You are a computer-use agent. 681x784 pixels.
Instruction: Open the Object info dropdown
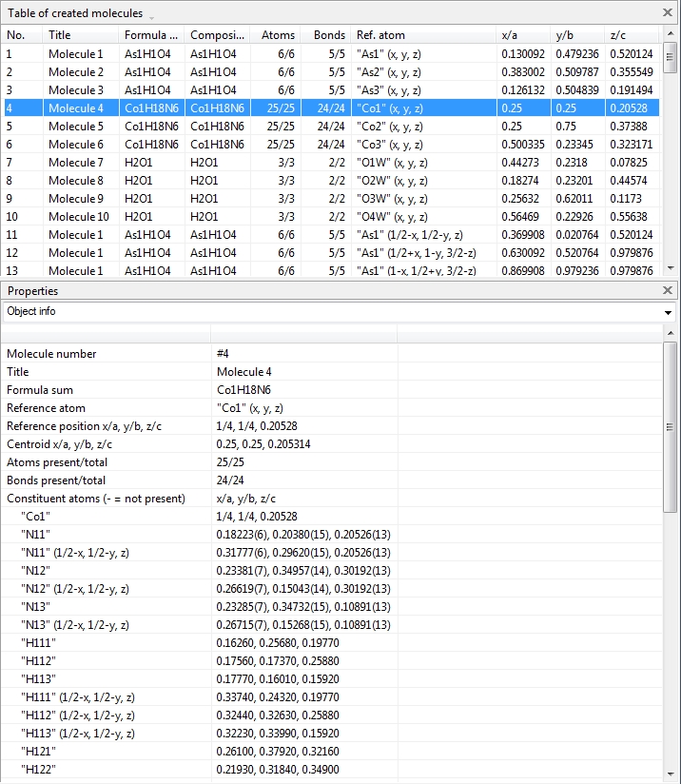[669, 312]
